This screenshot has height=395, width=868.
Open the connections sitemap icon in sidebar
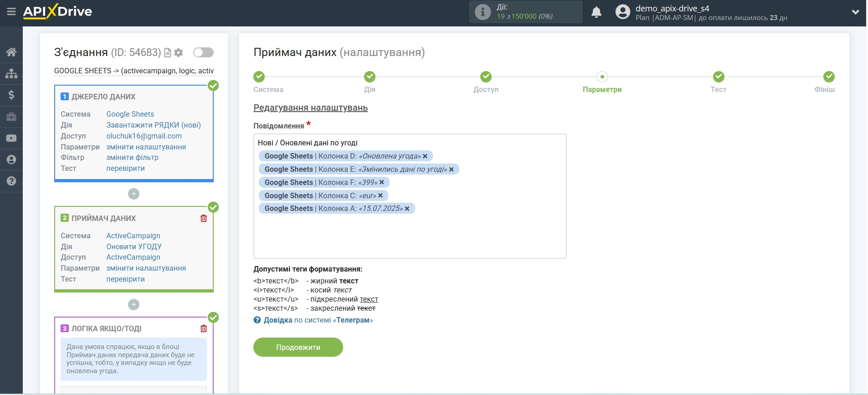[x=11, y=73]
